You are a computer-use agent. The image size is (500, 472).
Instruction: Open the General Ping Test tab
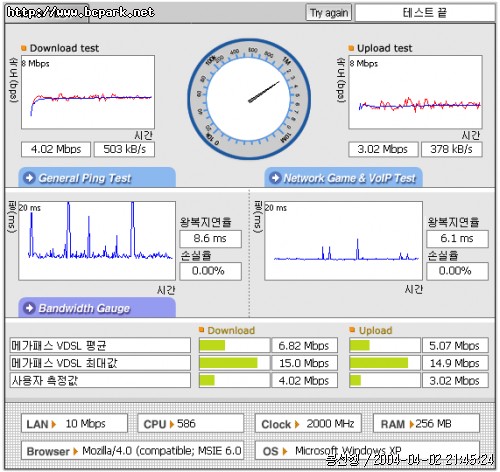(97, 177)
